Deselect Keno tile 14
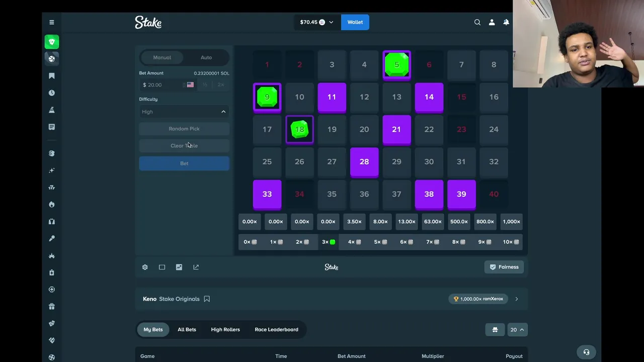The image size is (644, 362). (x=429, y=97)
